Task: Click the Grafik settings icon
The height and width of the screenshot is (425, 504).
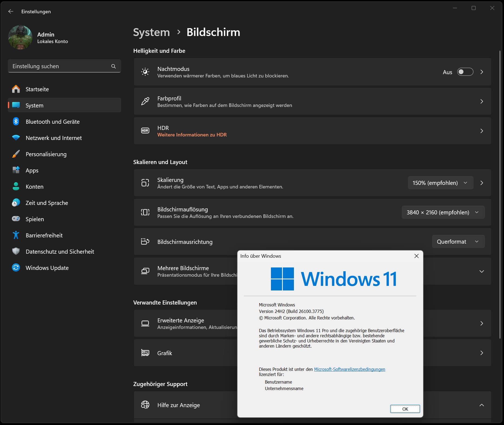Action: click(x=145, y=353)
